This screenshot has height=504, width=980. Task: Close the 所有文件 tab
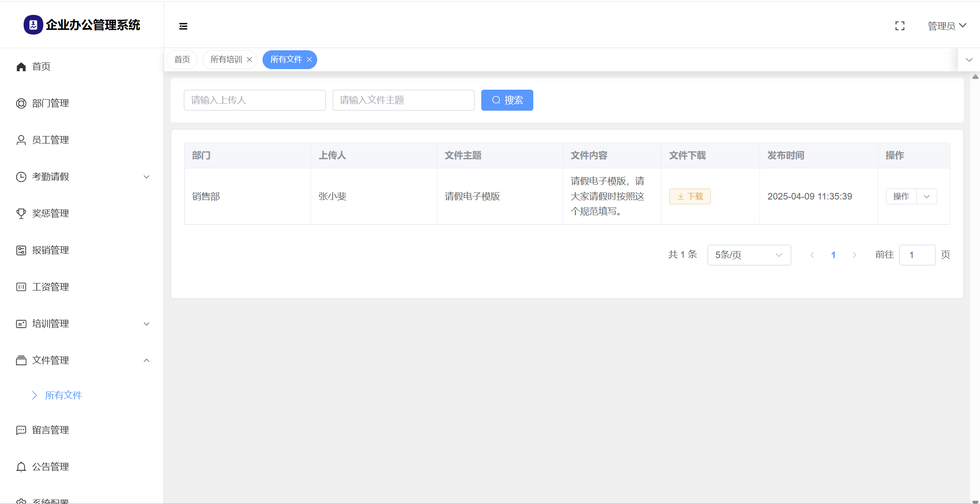point(309,59)
